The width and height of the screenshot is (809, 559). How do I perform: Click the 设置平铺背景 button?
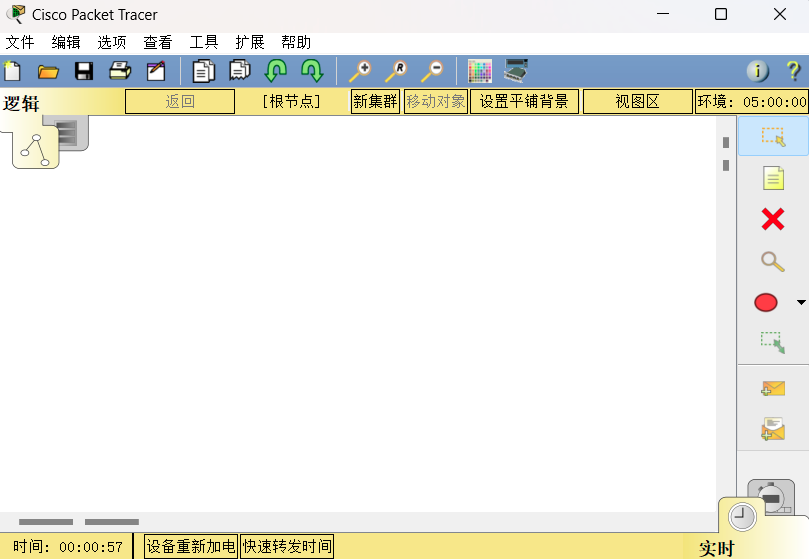point(524,101)
